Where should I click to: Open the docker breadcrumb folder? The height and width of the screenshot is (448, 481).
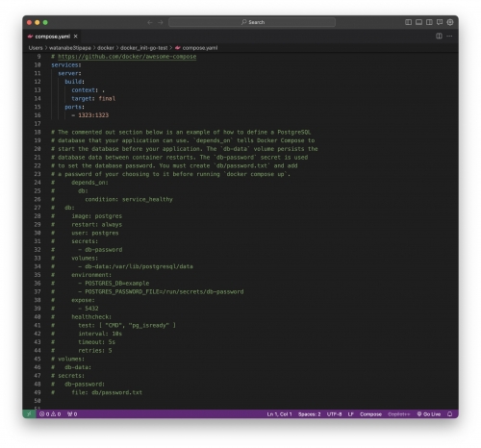pos(106,48)
